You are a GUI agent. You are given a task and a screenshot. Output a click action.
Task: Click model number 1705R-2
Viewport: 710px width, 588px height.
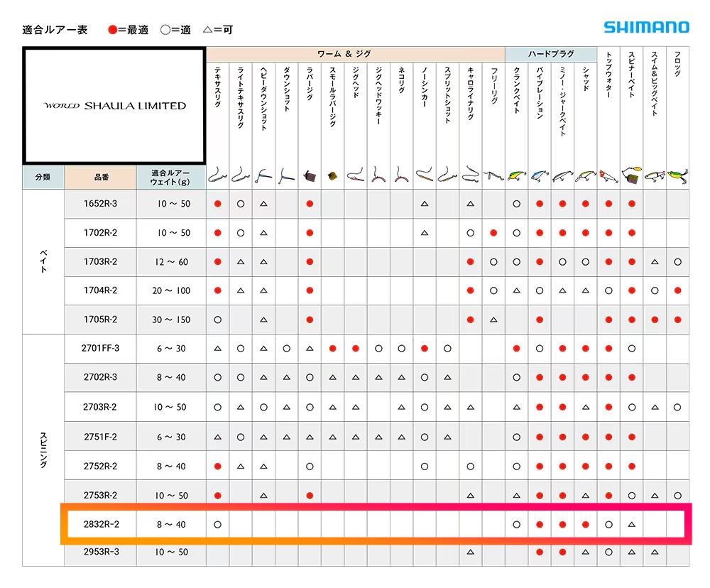(100, 320)
